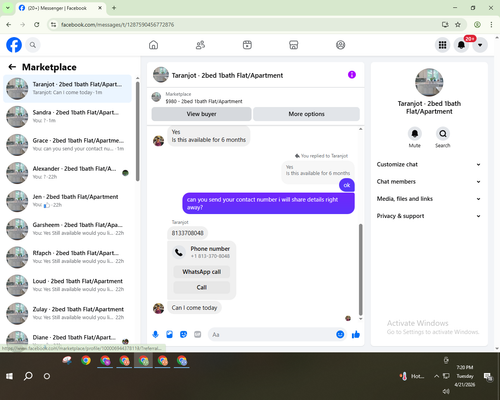Expand Chat members section

(429, 182)
